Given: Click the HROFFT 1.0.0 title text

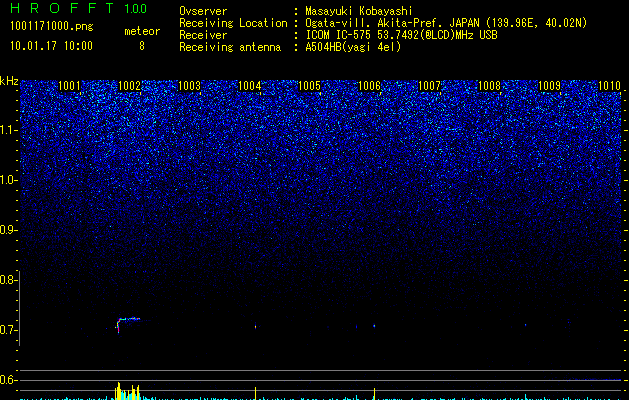Looking at the screenshot, I should pyautogui.click(x=78, y=8).
